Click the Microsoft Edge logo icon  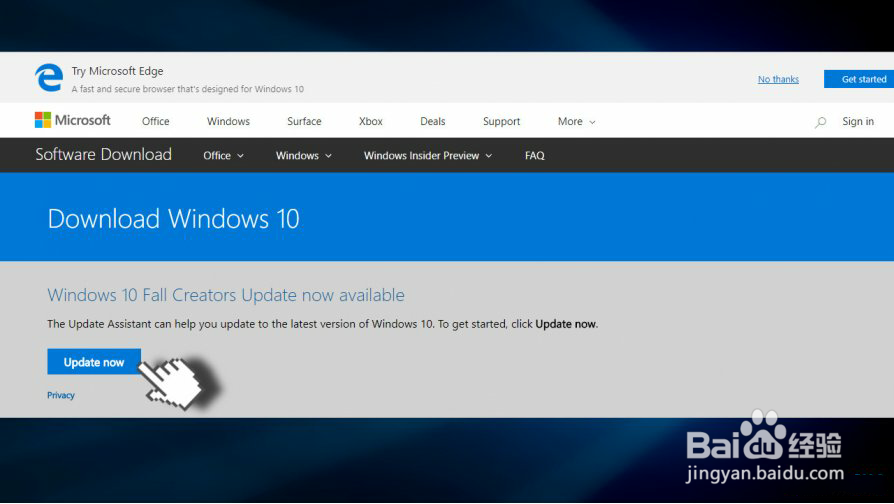coord(49,78)
